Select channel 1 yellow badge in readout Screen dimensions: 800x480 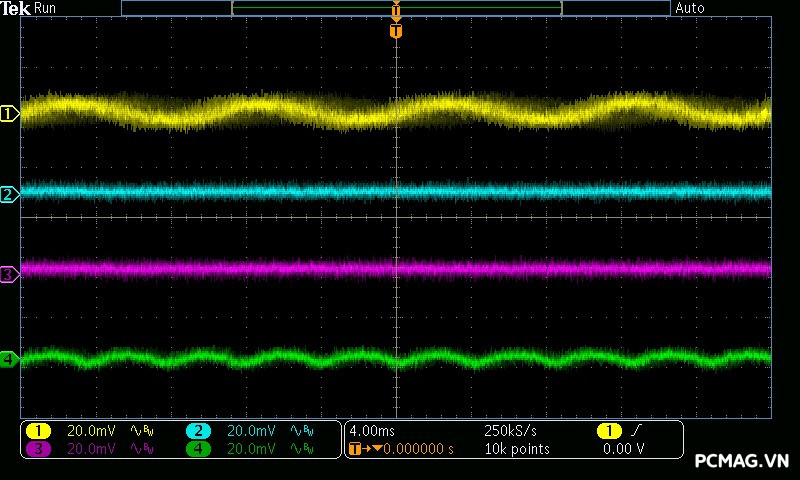[x=39, y=431]
